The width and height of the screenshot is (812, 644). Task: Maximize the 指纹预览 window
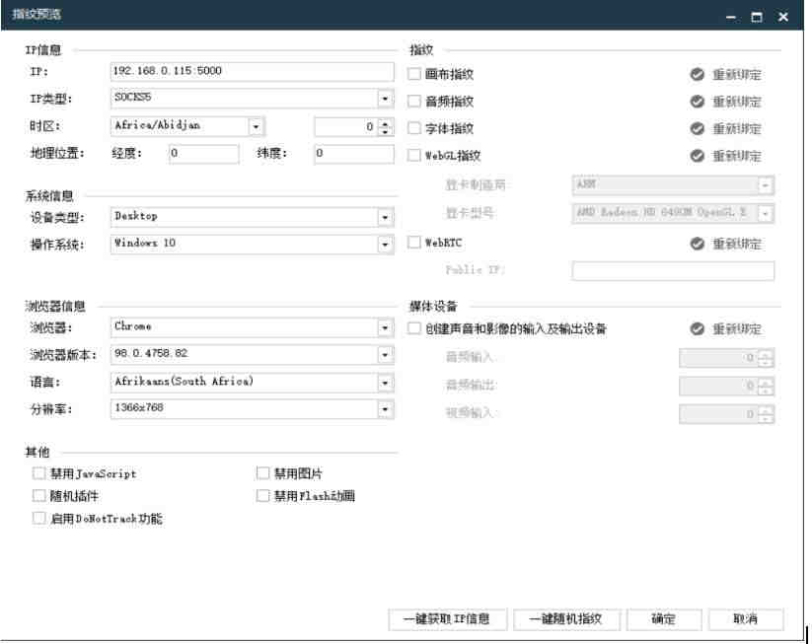point(757,17)
